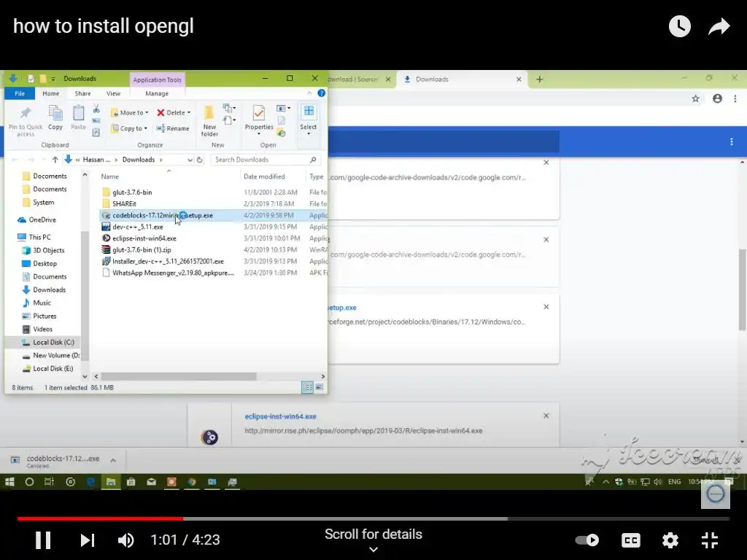Screen dimensions: 747x560
Task: Select the WhatsApp Messenger apk file
Action: click(x=174, y=273)
